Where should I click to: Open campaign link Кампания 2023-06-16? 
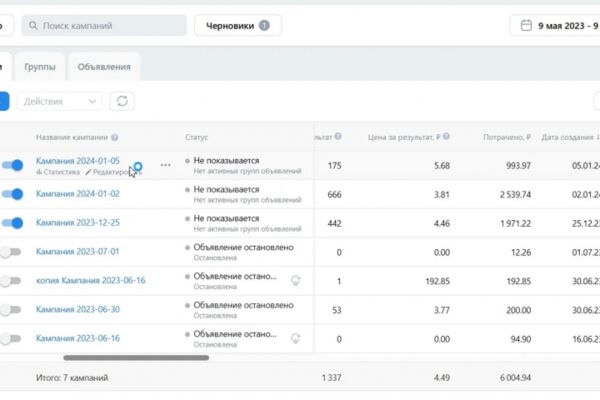[x=78, y=338]
